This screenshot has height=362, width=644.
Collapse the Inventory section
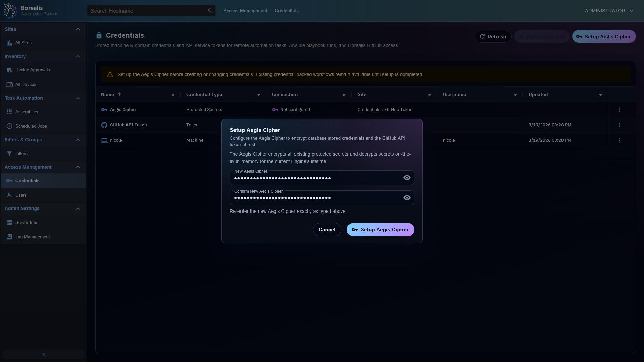pyautogui.click(x=78, y=56)
